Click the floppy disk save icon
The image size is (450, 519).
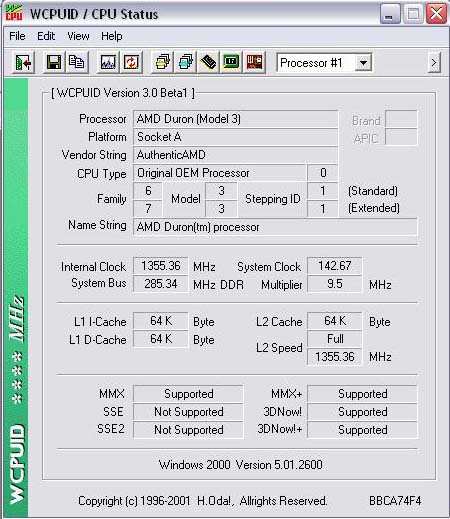click(x=54, y=62)
